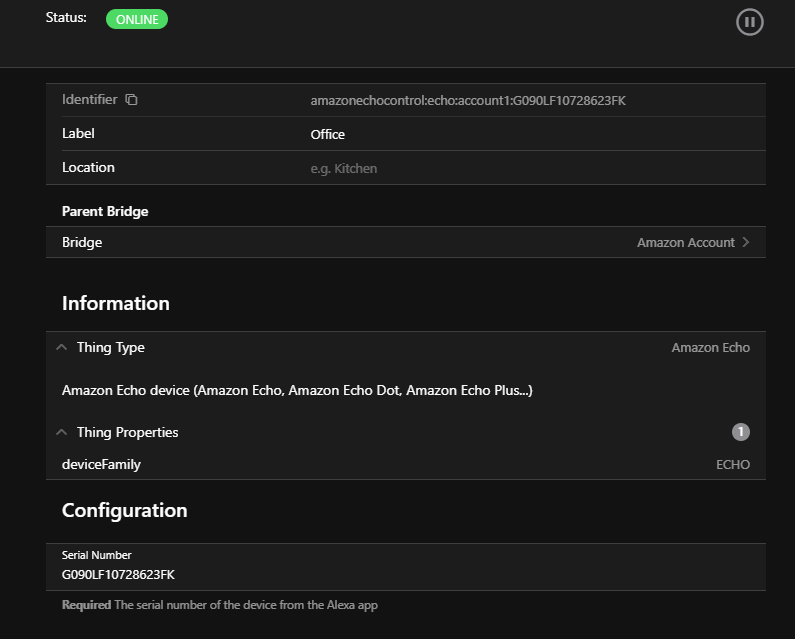
Task: Pause the thing with the pause icon
Action: (x=749, y=22)
